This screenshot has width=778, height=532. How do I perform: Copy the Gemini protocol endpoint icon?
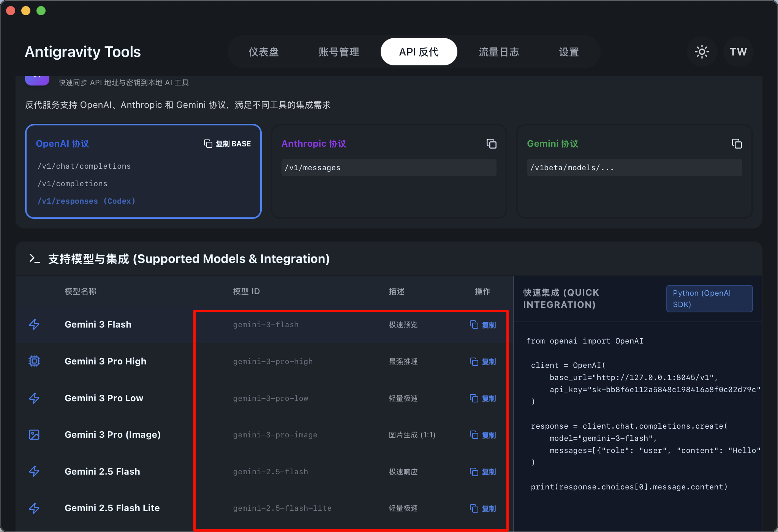[737, 144]
